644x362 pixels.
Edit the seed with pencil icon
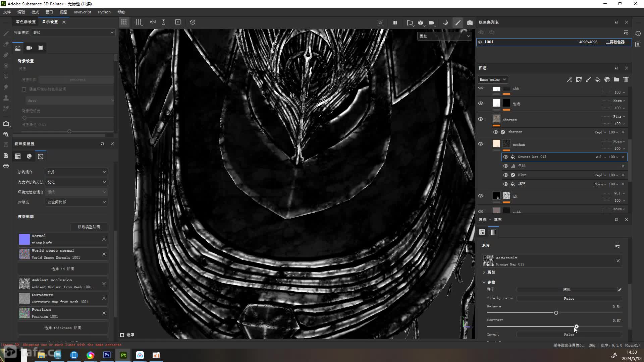pyautogui.click(x=620, y=289)
